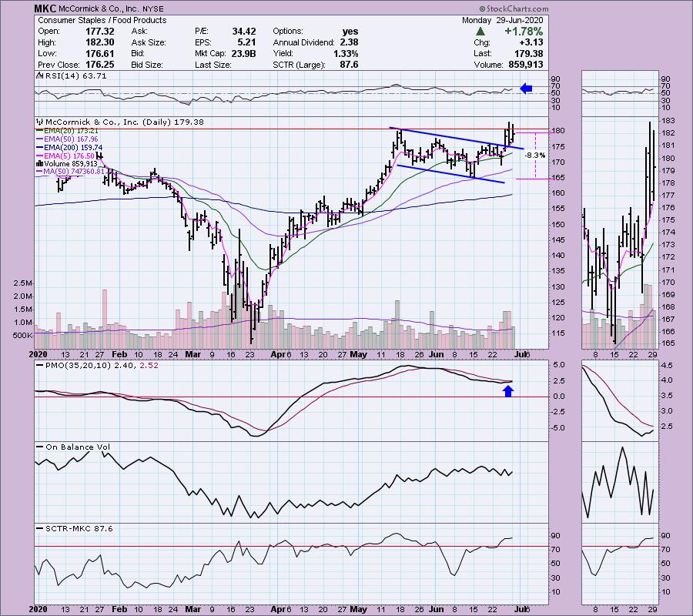Click the green EMA(20) legend line swatch
Screen dimensions: 693x616
point(40,131)
